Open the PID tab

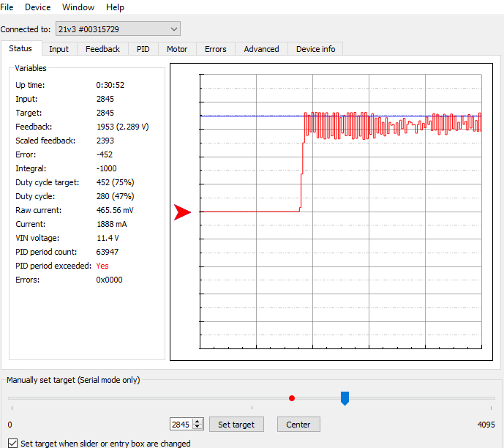tap(143, 49)
